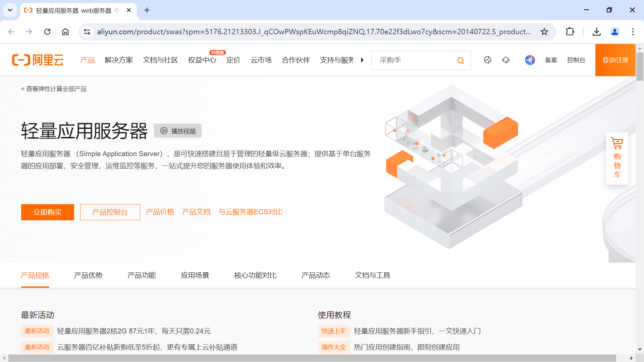The width and height of the screenshot is (644, 362).
Task: Open the extensions puzzle icon
Action: [570, 32]
